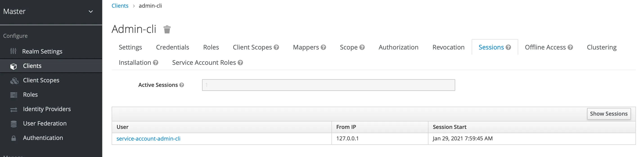Open the service-account-admin-cli user link
The height and width of the screenshot is (157, 644).
(x=148, y=139)
